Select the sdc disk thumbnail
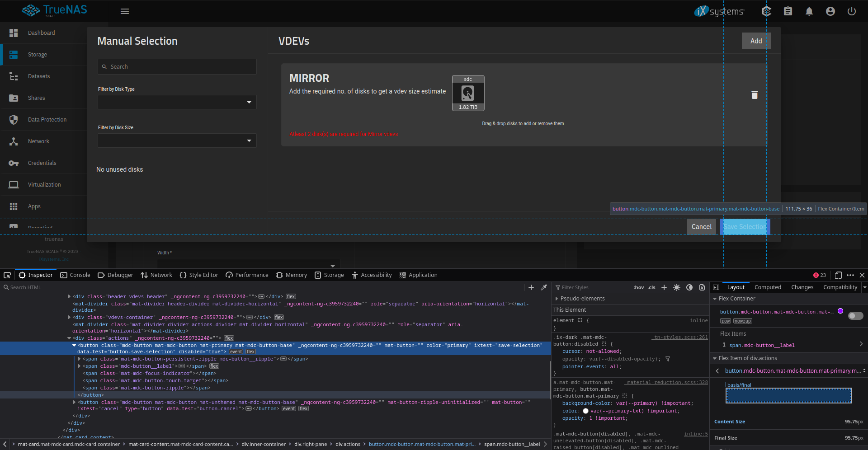 [468, 93]
